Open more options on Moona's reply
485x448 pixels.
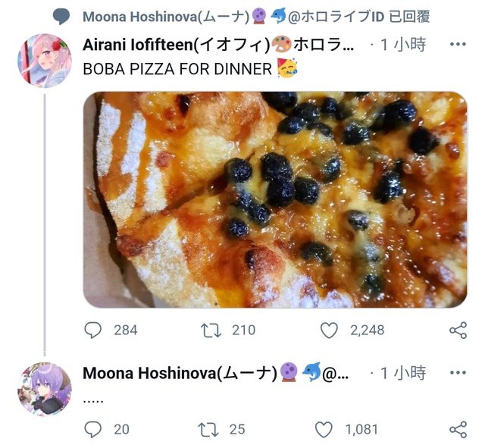(x=458, y=372)
